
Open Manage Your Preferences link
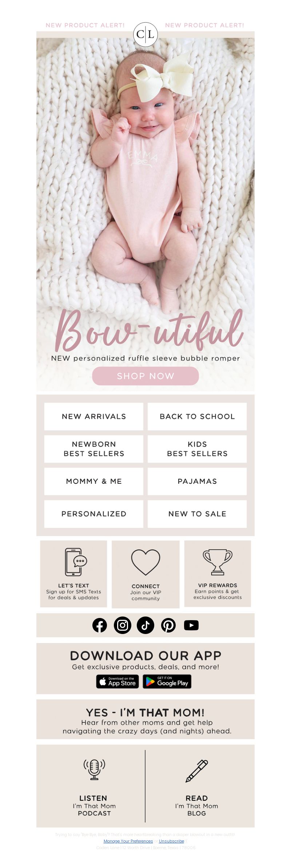click(x=128, y=841)
